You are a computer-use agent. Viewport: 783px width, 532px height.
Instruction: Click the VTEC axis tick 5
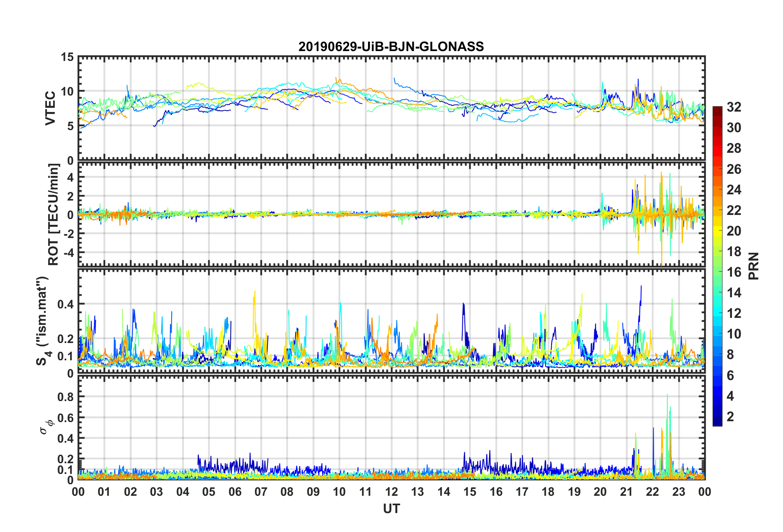(x=71, y=126)
